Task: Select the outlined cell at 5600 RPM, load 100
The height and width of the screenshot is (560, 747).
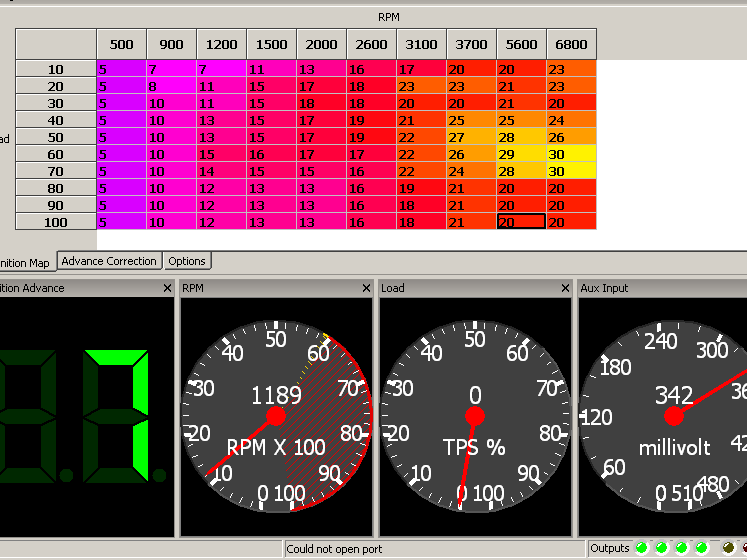Action: tap(521, 222)
